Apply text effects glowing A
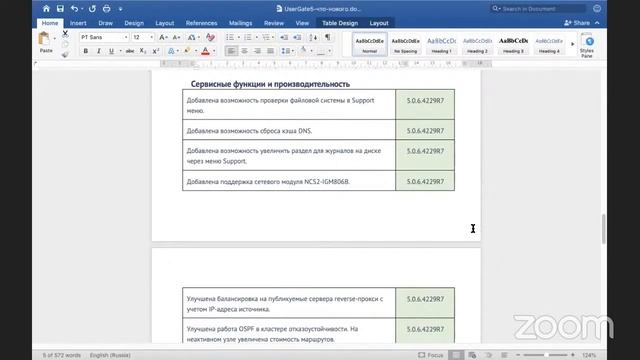The height and width of the screenshot is (360, 640). coord(171,51)
